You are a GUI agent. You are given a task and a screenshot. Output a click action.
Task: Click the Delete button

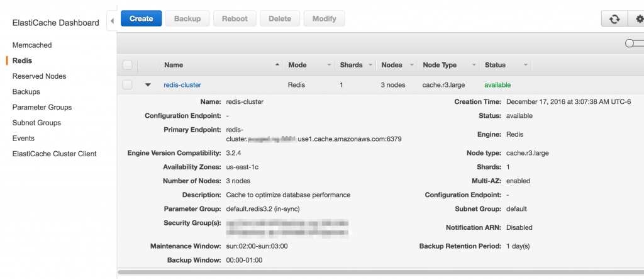[280, 18]
